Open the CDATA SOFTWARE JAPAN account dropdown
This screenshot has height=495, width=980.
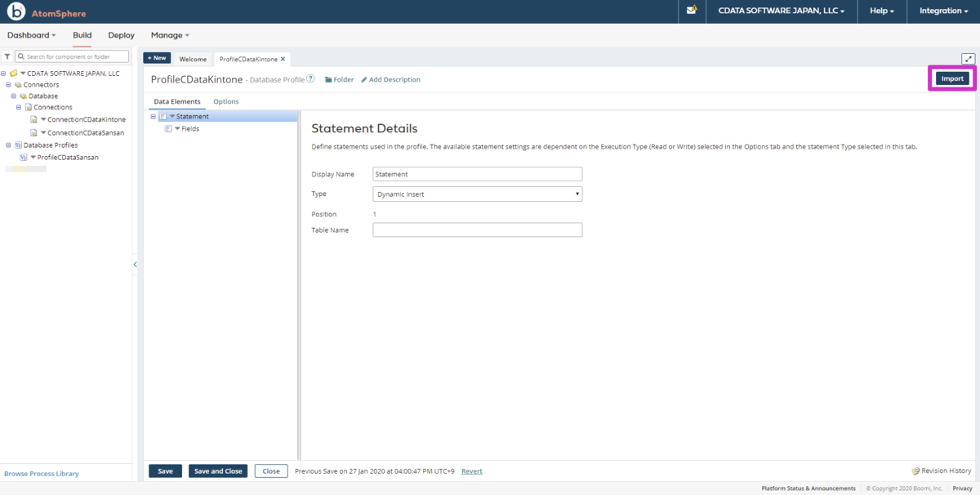pos(776,11)
